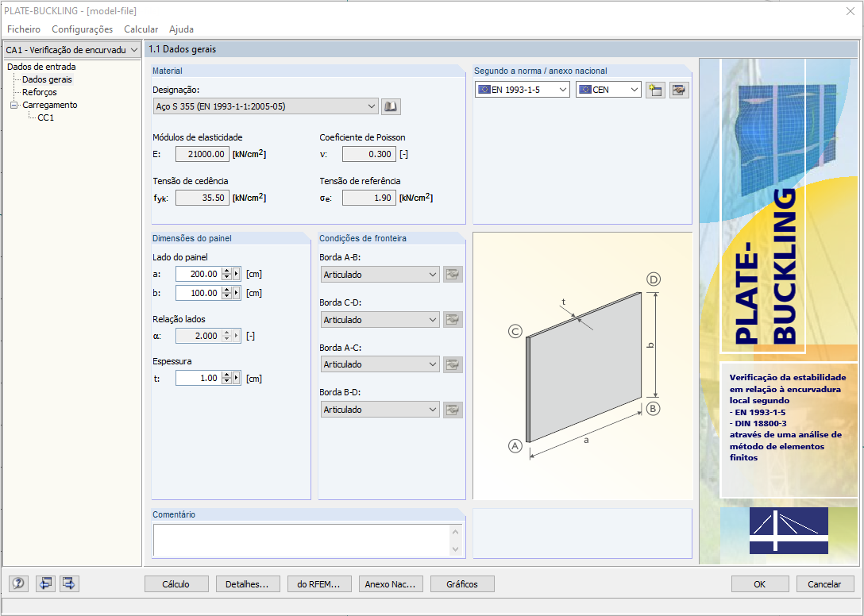The width and height of the screenshot is (864, 616).
Task: Click the Comentário scrollbar down arrow
Action: pyautogui.click(x=455, y=549)
